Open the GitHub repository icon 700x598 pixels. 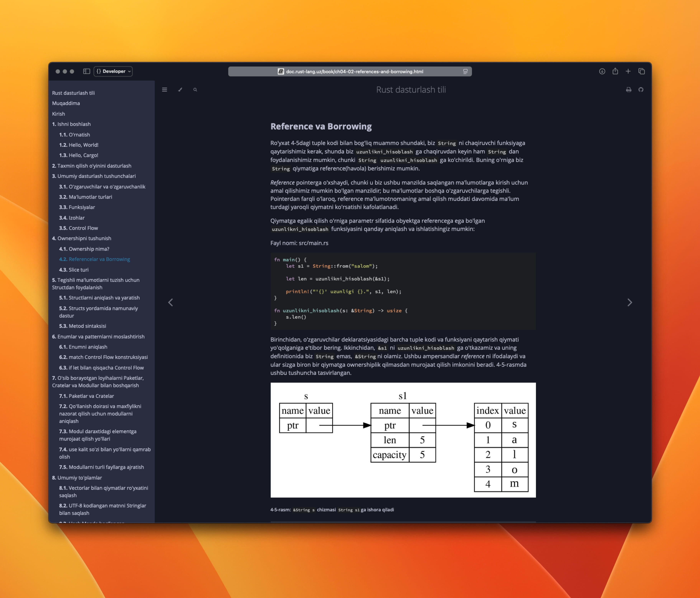pos(641,90)
